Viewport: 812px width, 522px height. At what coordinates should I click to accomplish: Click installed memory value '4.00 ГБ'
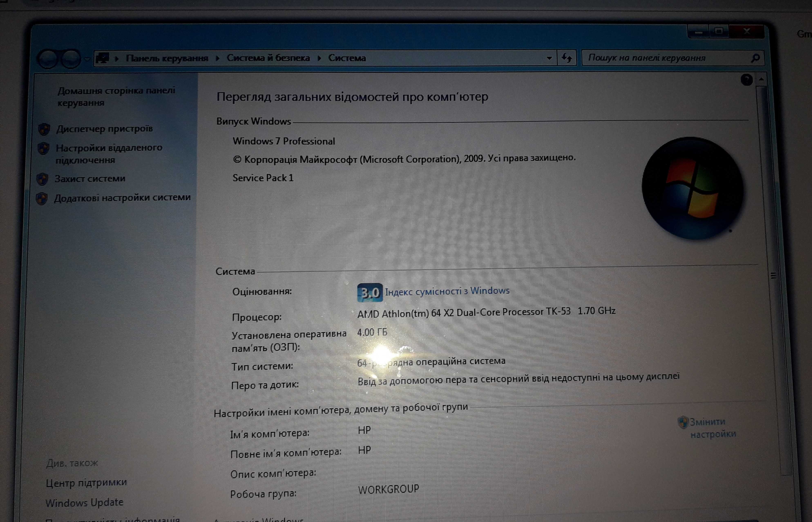372,332
